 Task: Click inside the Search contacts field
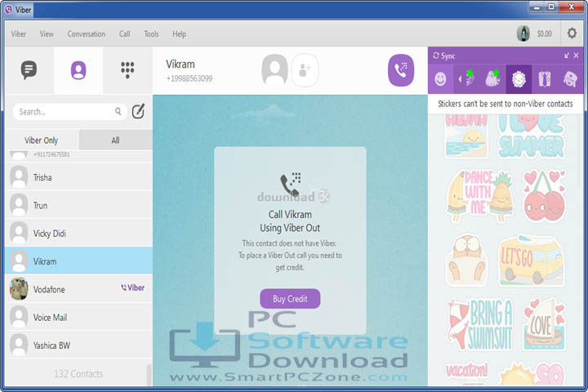[69, 111]
